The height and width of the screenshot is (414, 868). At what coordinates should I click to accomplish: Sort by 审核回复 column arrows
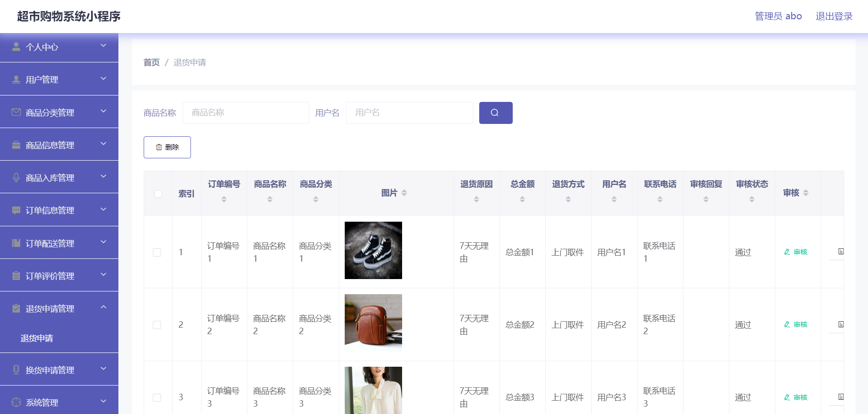706,199
